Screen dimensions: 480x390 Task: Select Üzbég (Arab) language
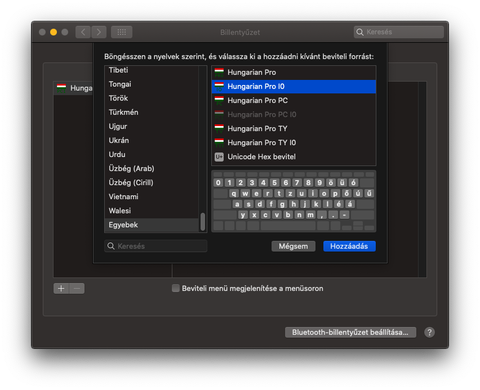coord(152,168)
